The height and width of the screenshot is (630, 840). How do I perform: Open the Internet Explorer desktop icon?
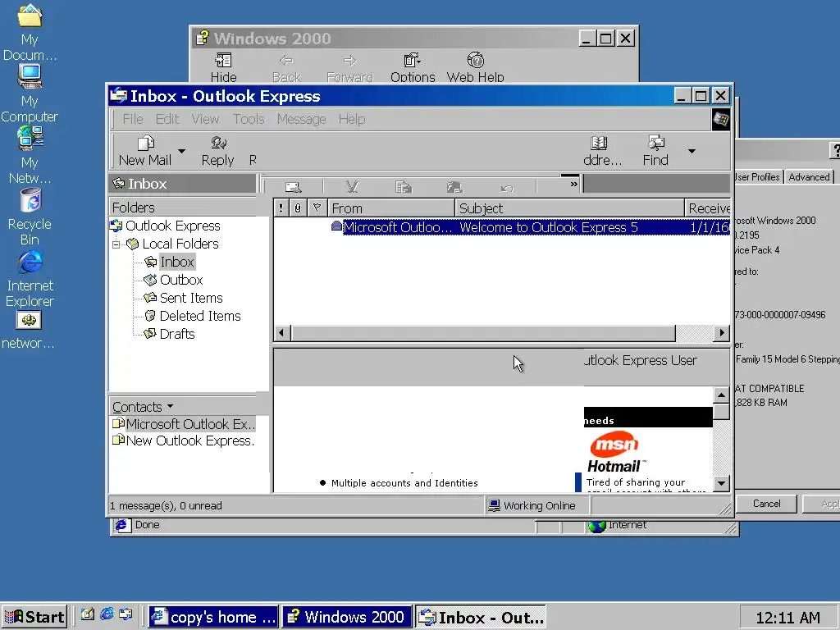coord(30,279)
